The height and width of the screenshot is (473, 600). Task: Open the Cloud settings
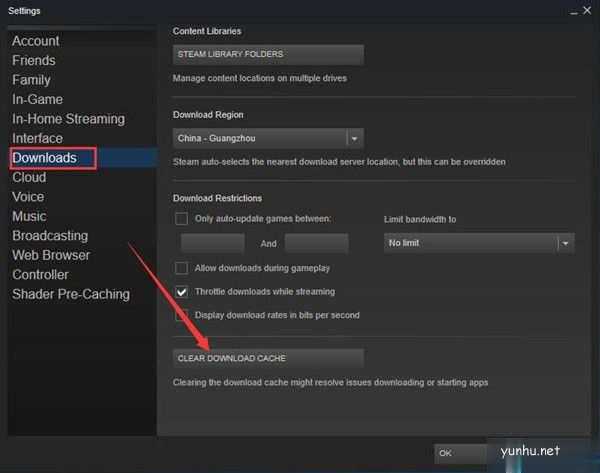click(x=29, y=178)
